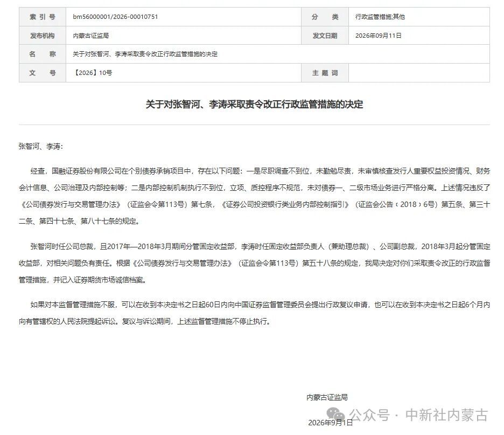Click 内蒙古证监局 in the issuer row
This screenshot has height=435, width=504.
(x=91, y=36)
